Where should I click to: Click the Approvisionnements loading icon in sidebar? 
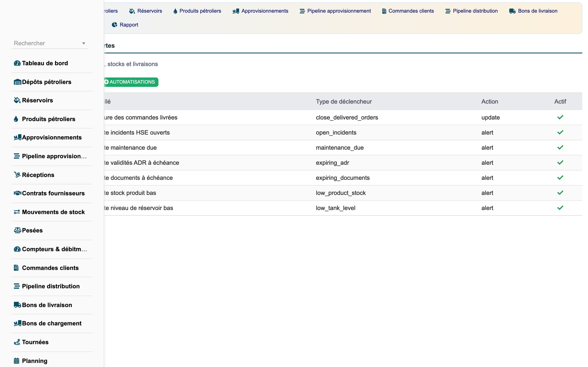point(18,137)
